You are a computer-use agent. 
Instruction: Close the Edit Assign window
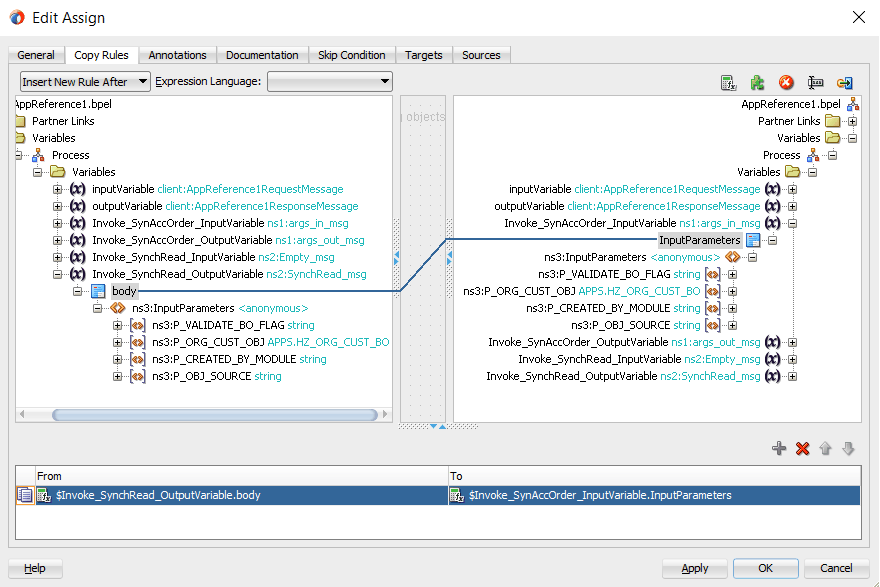(859, 17)
